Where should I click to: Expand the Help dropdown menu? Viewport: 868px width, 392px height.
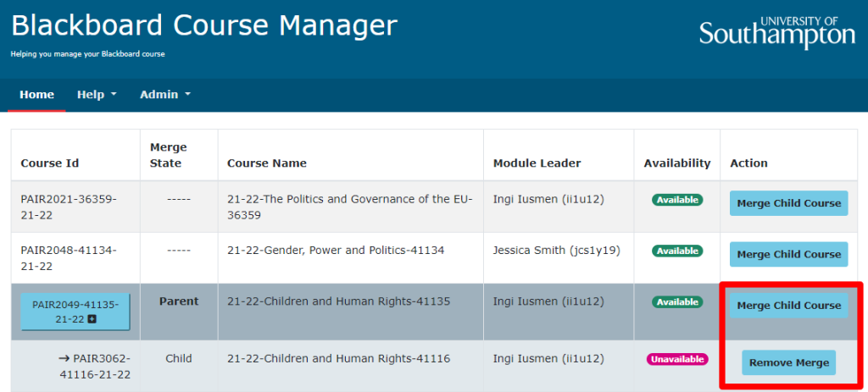[x=97, y=95]
